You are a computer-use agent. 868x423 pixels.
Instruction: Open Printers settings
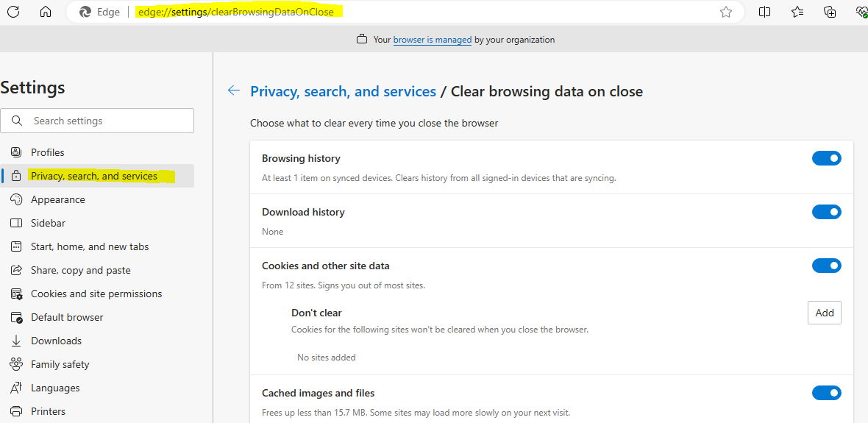pos(97,411)
